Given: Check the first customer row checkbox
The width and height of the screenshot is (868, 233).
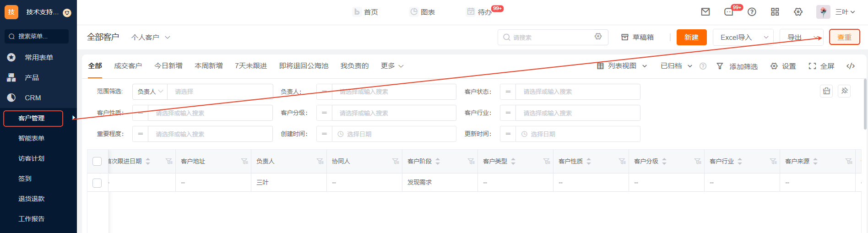Looking at the screenshot, I should [x=97, y=183].
